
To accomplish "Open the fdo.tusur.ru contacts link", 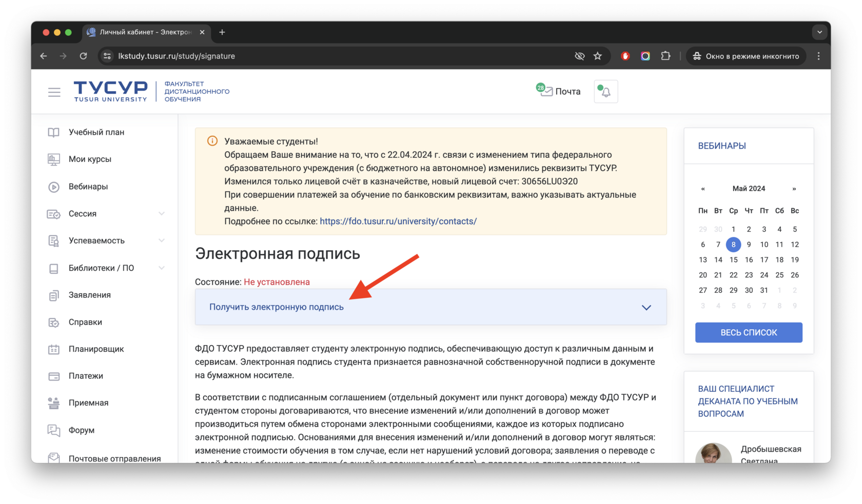I will [x=398, y=221].
